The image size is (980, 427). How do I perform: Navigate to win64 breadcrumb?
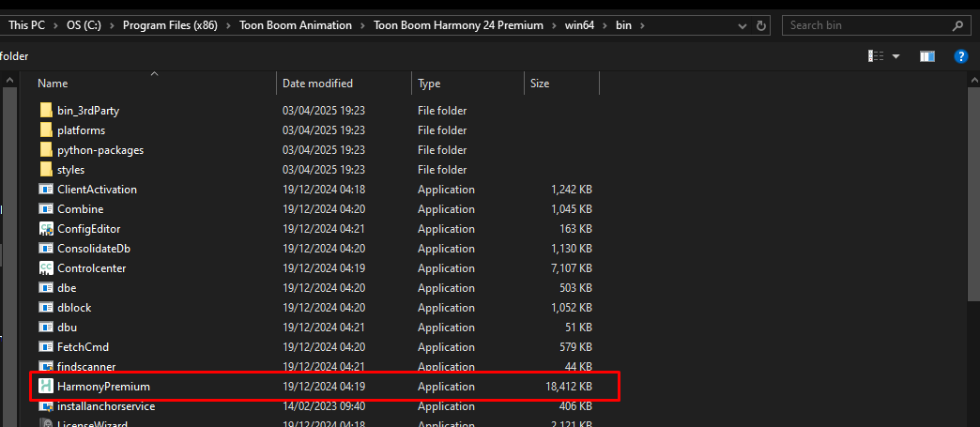coord(579,25)
